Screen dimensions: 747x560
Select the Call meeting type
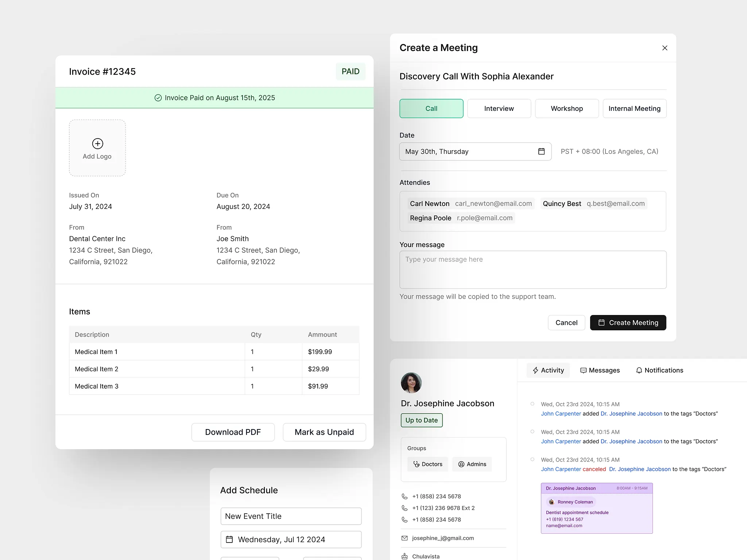[431, 109]
